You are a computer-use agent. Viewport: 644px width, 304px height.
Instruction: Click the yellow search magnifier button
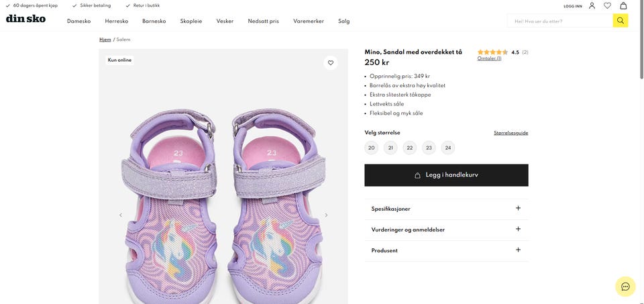[x=620, y=21]
